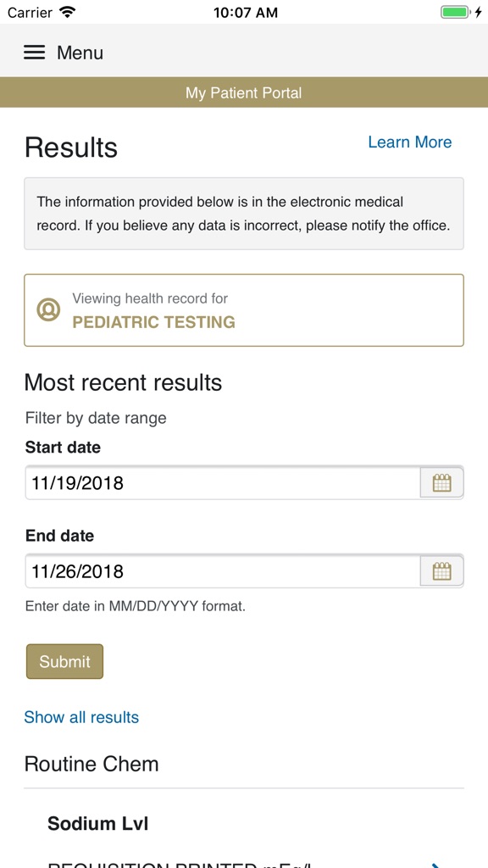Select the End date input field
The height and width of the screenshot is (868, 488).
pos(212,570)
